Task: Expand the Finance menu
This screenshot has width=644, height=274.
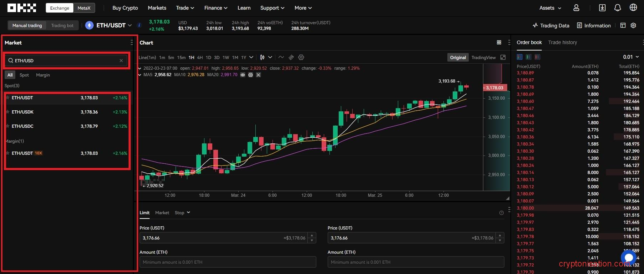Action: (216, 8)
